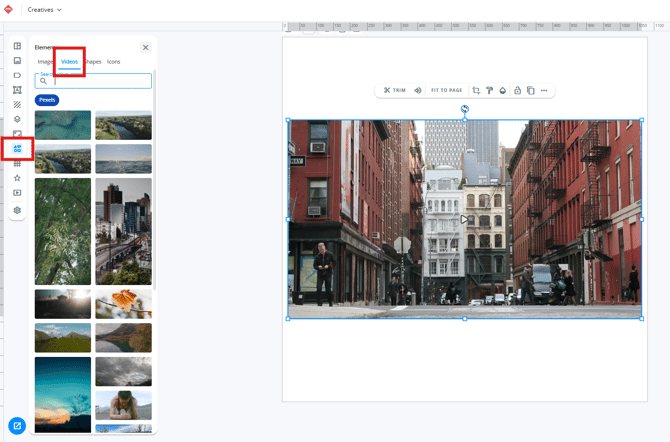The width and height of the screenshot is (670, 442).
Task: Open the Shapes tab
Action: pos(93,62)
